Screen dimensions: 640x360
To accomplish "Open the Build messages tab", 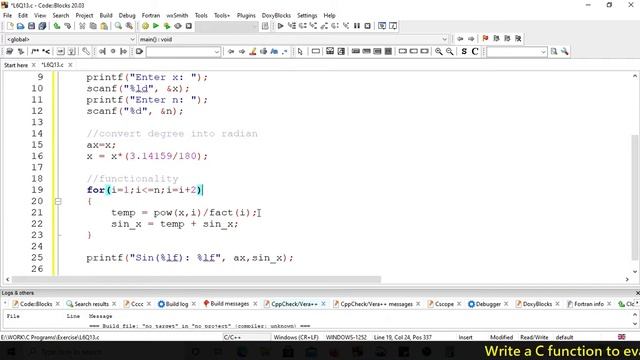I will tap(229, 304).
